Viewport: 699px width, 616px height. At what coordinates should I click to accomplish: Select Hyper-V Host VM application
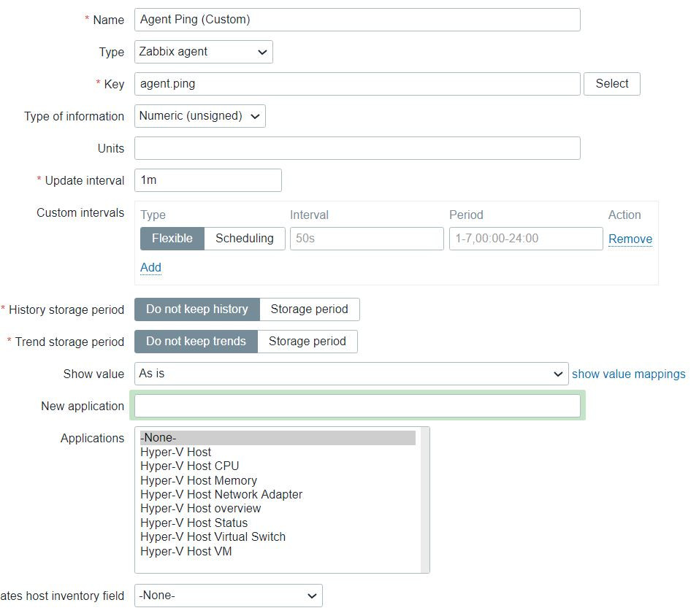pyautogui.click(x=186, y=552)
